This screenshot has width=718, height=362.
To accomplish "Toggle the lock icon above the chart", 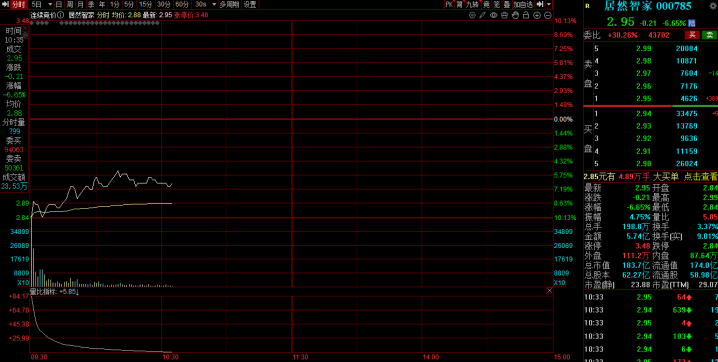I will pyautogui.click(x=526, y=15).
